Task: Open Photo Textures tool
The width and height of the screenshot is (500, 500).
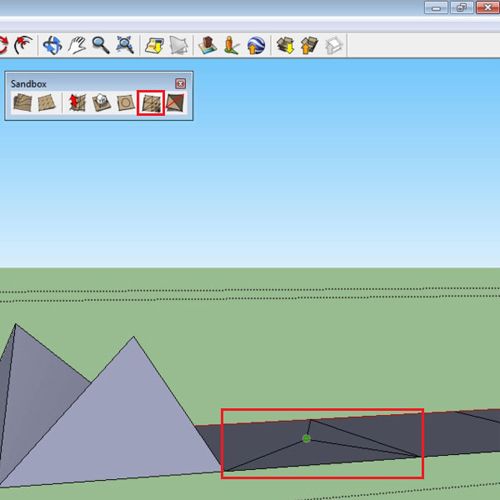Action: (x=232, y=45)
